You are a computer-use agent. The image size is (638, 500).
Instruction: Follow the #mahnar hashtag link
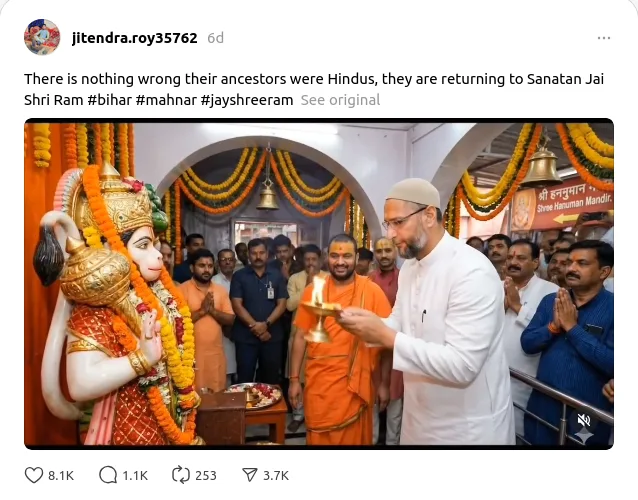point(167,100)
